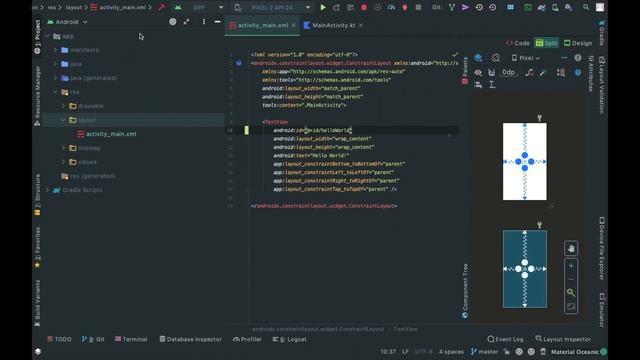
Task: Click the white design preview of the layout
Action: (525, 162)
